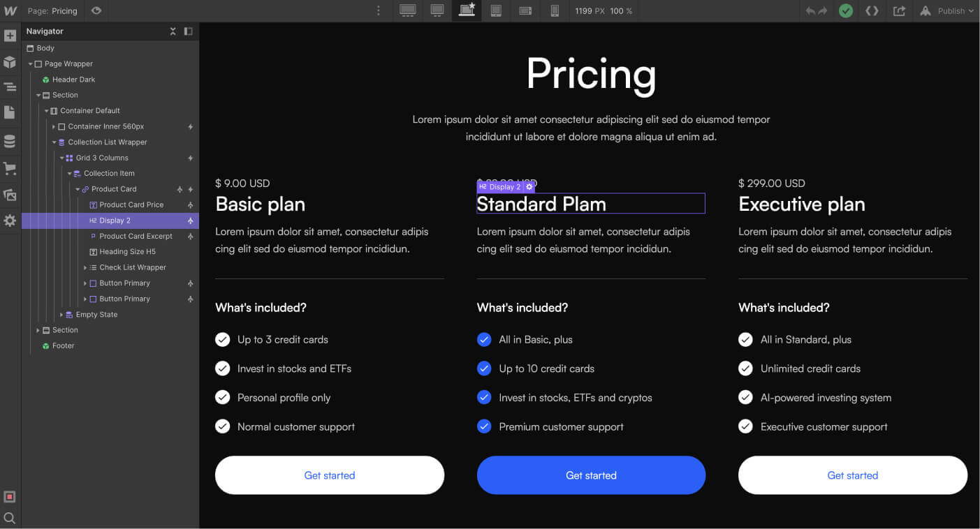Viewport: 980px width, 529px height.
Task: Select the Standard plan Get started button
Action: coord(591,475)
